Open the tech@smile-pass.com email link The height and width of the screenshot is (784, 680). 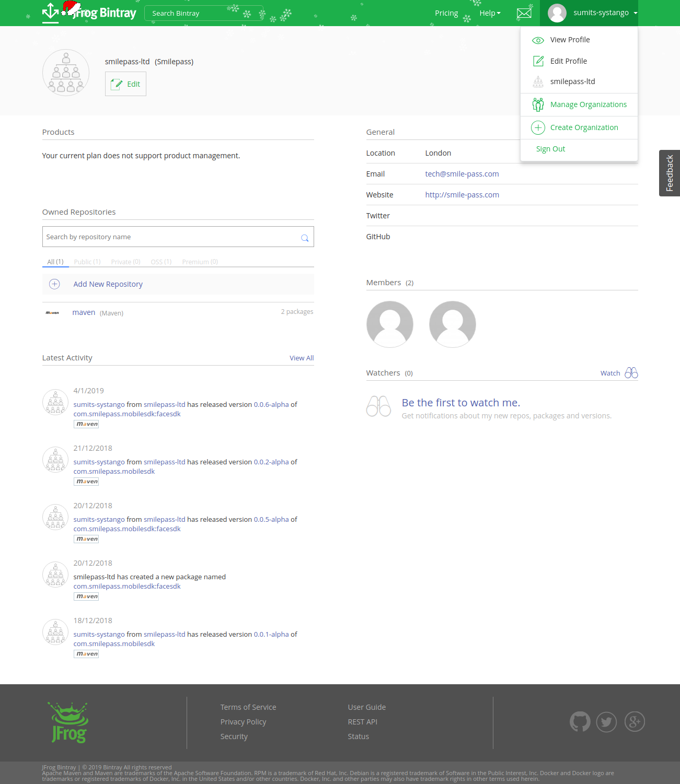click(x=462, y=174)
